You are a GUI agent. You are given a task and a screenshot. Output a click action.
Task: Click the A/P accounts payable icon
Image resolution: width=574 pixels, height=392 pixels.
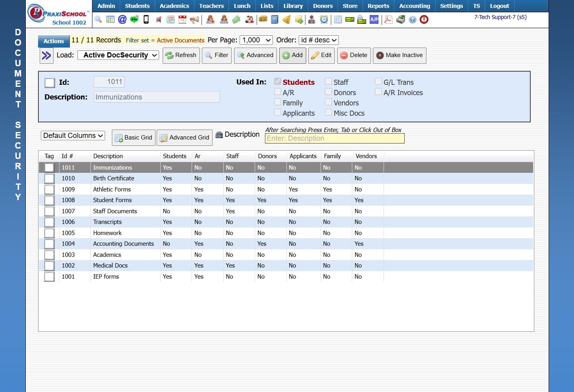point(374,19)
